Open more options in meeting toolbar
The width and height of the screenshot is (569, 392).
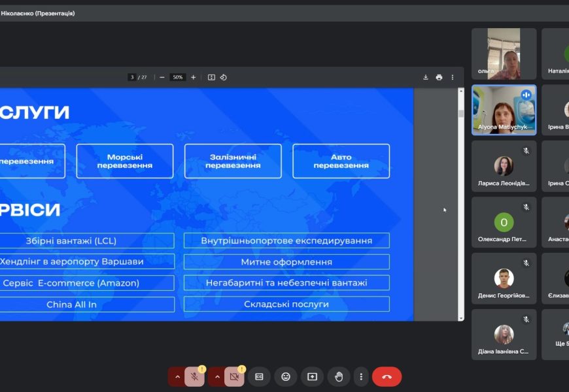pyautogui.click(x=361, y=376)
